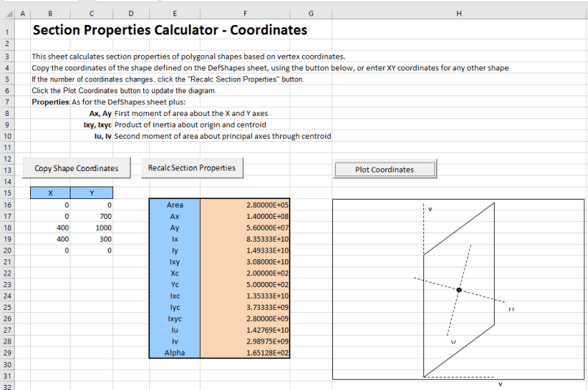Viewport: 588px width, 390px height.
Task: Select Ix value 8.35333E+10
Action: (x=245, y=239)
